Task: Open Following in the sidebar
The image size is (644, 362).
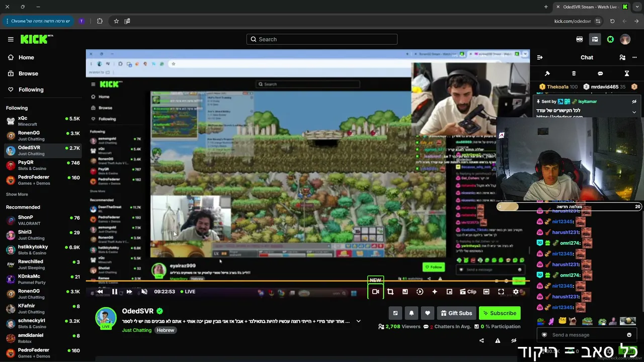Action: 26,89
